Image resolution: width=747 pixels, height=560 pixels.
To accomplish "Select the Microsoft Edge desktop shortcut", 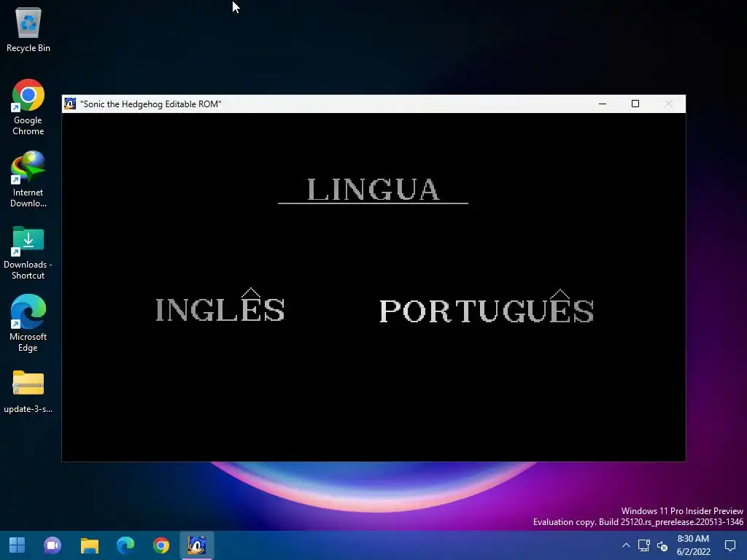I will point(28,323).
